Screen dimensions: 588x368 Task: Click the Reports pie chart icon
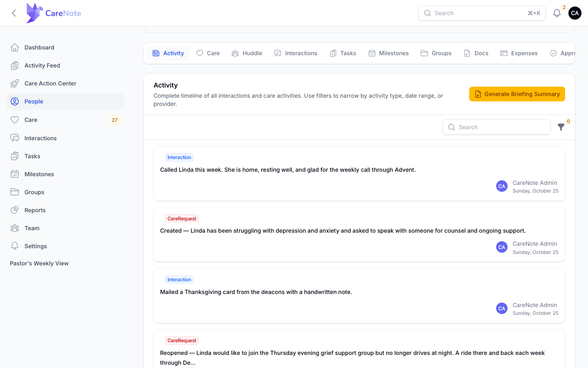pyautogui.click(x=15, y=210)
